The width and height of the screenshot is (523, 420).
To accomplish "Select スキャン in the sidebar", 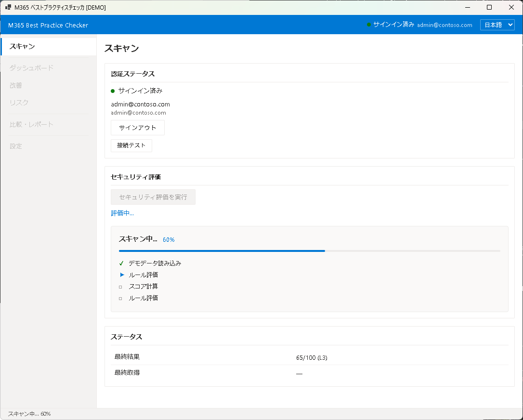I will tap(48, 46).
